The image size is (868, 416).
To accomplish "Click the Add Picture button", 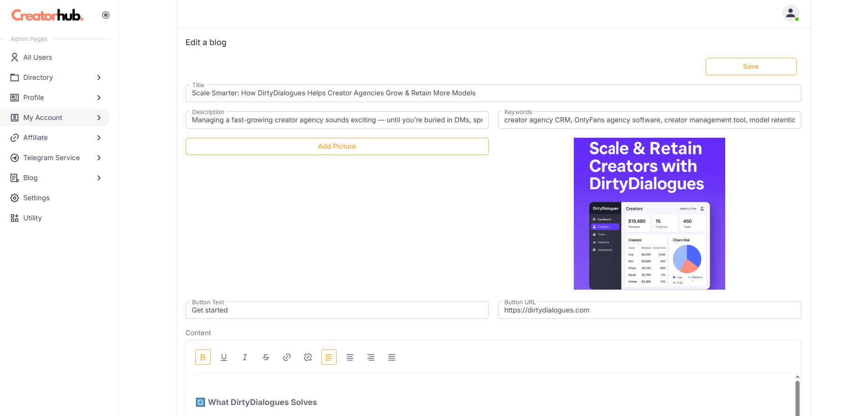I will tap(337, 146).
